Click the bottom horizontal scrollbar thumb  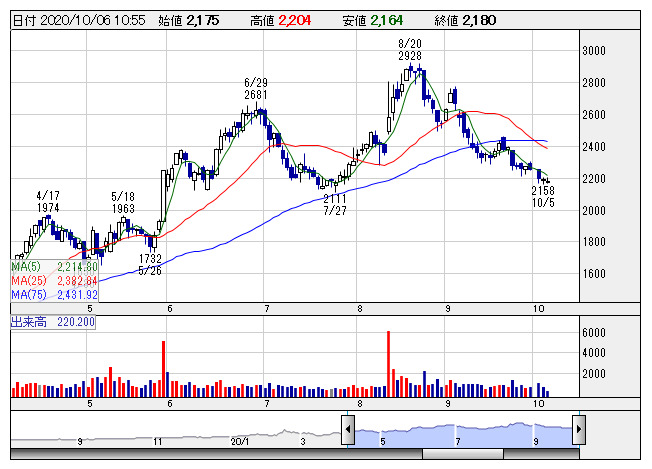pyautogui.click(x=463, y=454)
